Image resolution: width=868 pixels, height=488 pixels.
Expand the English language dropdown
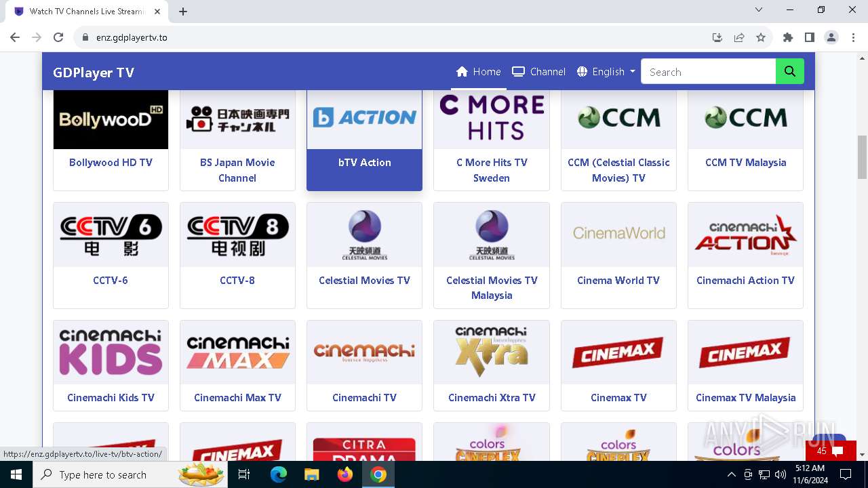pyautogui.click(x=606, y=72)
